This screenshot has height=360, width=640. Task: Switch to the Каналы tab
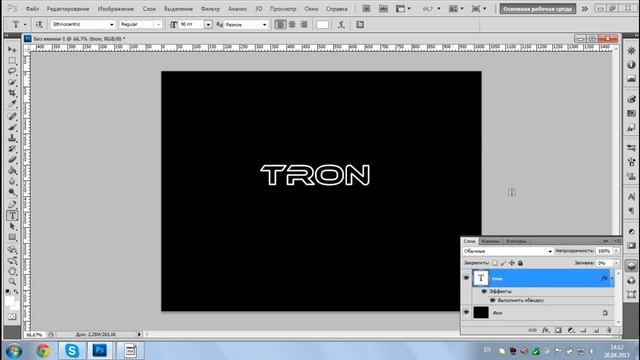[x=491, y=241]
